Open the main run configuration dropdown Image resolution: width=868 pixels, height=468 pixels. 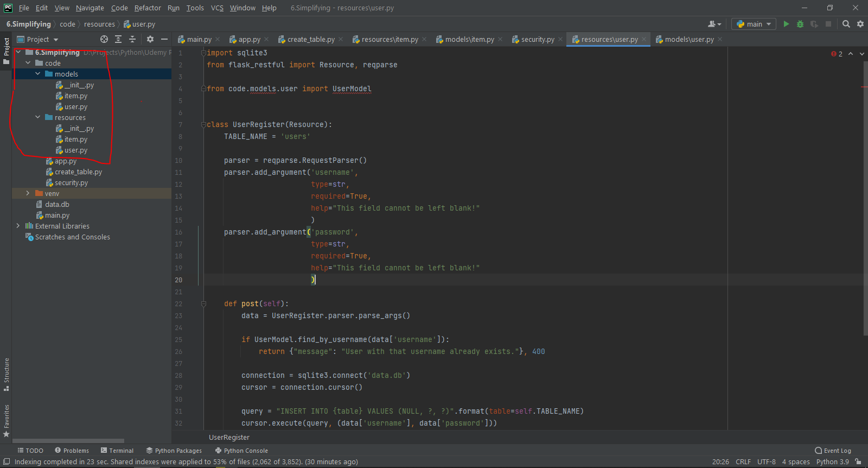click(x=754, y=24)
